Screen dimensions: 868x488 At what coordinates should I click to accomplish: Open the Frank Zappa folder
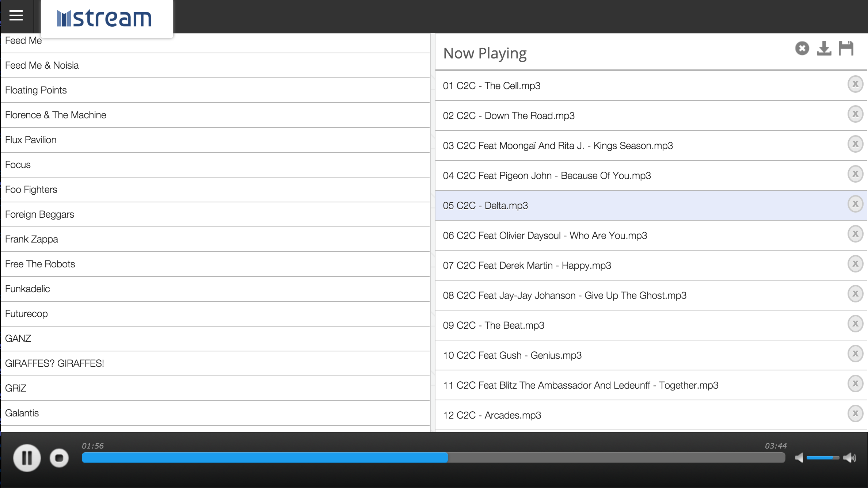click(31, 239)
